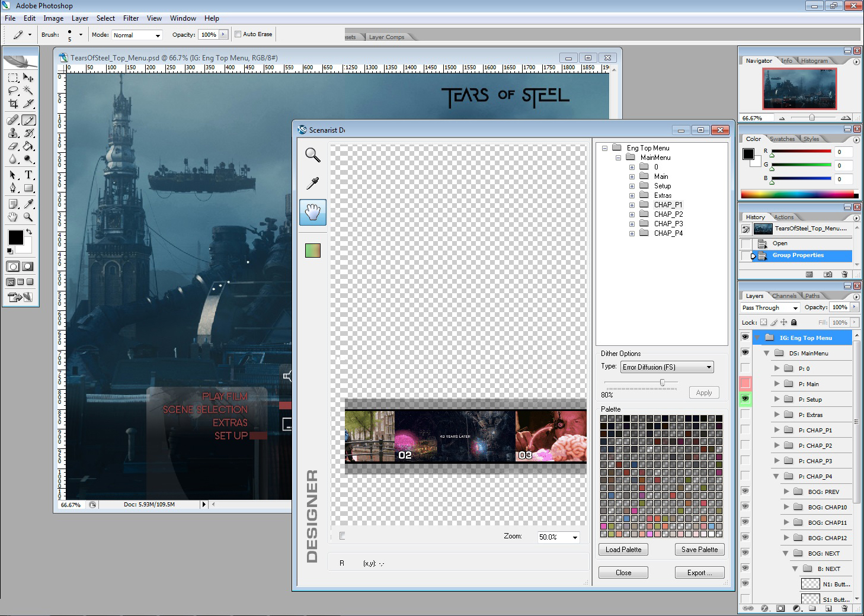The width and height of the screenshot is (864, 616).
Task: Click the Move tool in toolbox
Action: (x=28, y=78)
